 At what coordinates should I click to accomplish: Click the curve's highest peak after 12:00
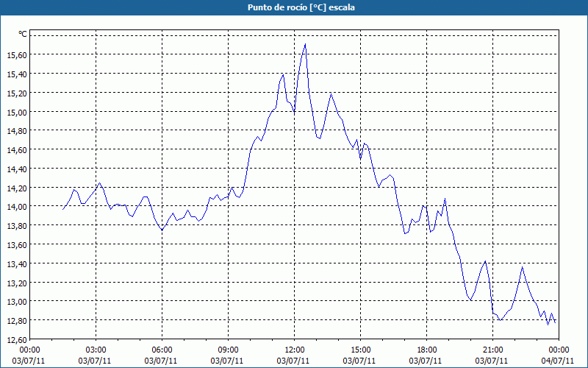(305, 44)
